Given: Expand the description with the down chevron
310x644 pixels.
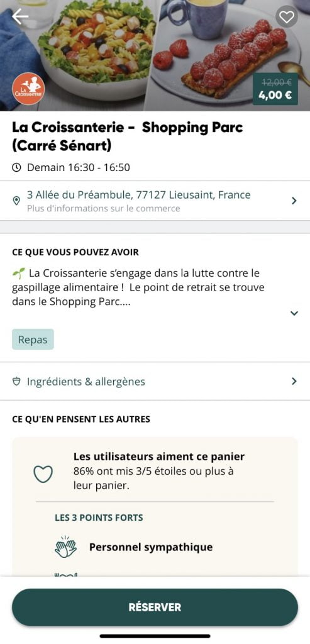Looking at the screenshot, I should [x=294, y=313].
